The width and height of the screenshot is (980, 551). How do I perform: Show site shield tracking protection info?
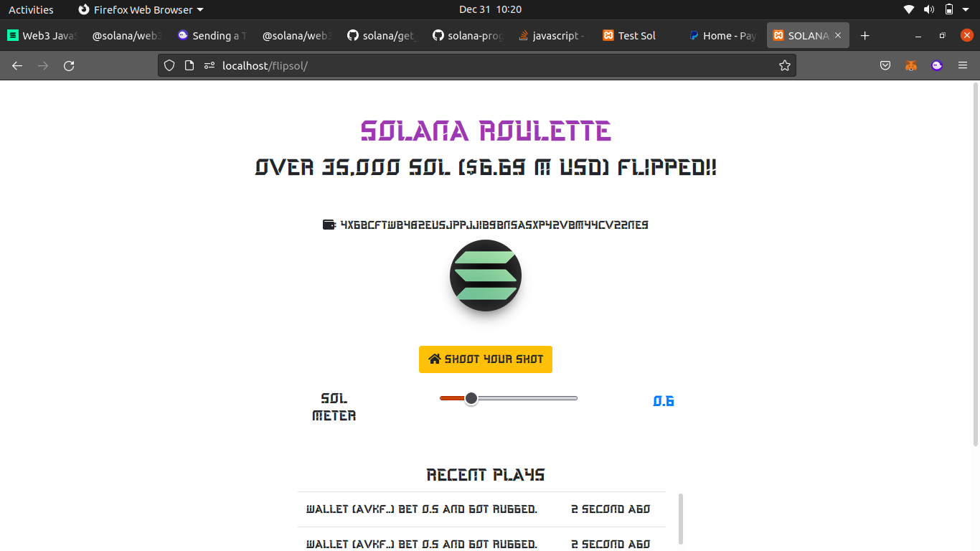click(x=169, y=65)
